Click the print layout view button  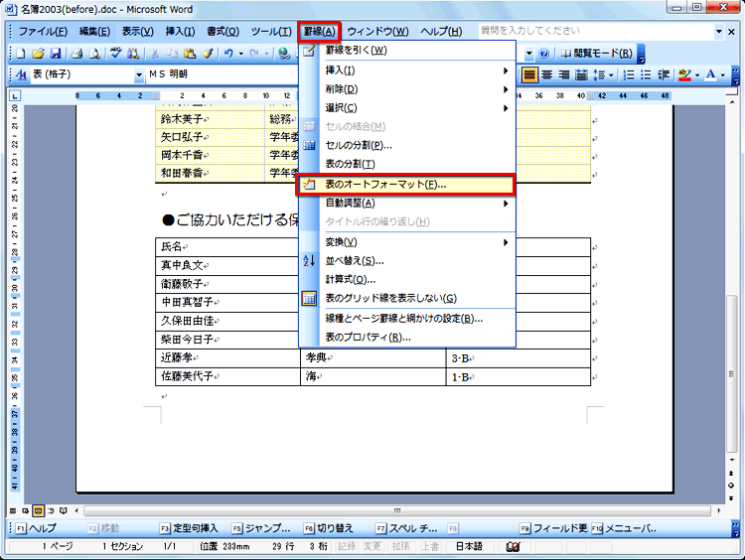pyautogui.click(x=38, y=511)
